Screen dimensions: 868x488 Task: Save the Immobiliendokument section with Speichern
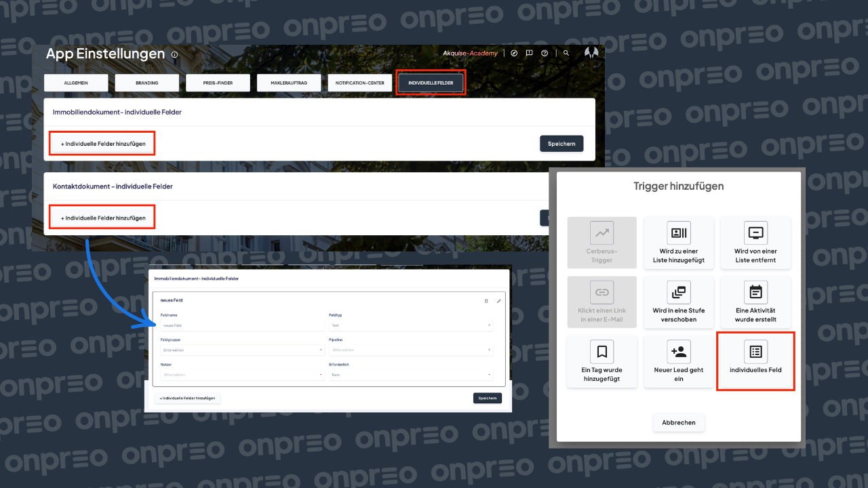tap(561, 144)
